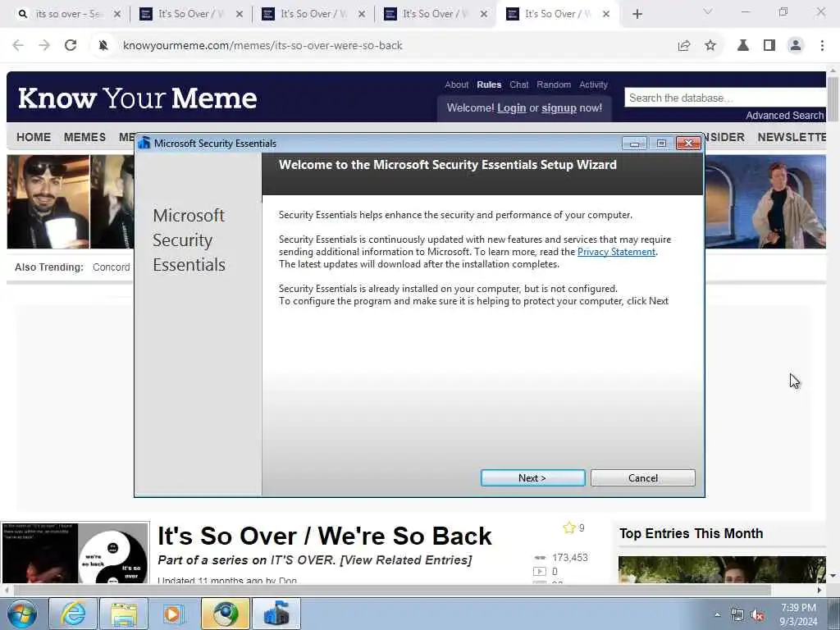The image size is (840, 630).
Task: Open the Chrome three-dot menu
Action: 822,46
